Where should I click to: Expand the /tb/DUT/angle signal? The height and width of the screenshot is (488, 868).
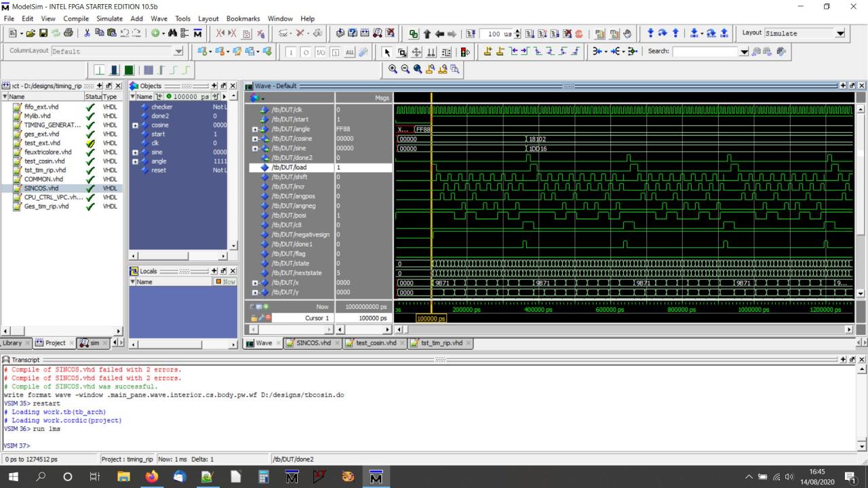click(254, 129)
